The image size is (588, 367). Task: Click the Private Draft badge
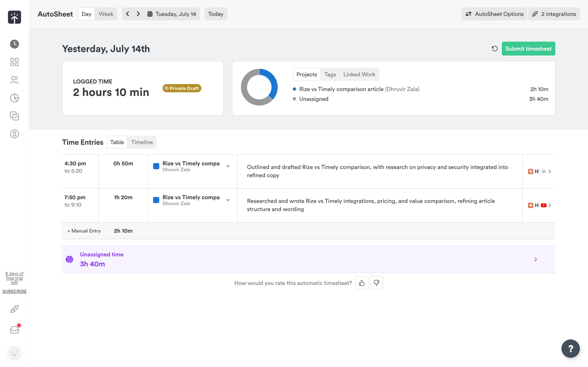coord(182,88)
